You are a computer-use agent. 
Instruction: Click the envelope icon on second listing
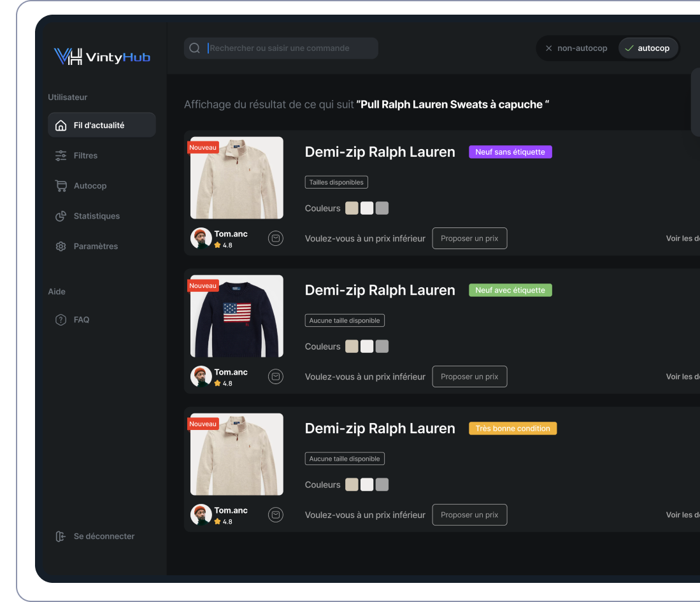click(275, 376)
